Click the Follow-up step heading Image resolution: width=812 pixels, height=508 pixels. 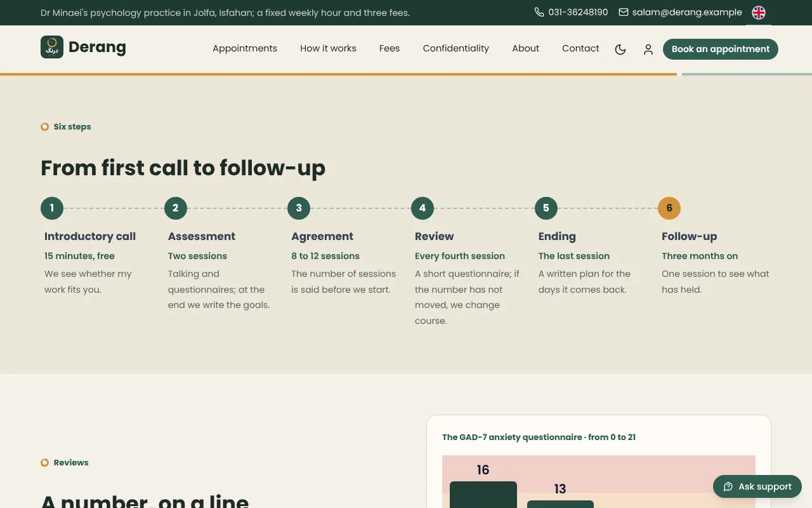pyautogui.click(x=690, y=236)
